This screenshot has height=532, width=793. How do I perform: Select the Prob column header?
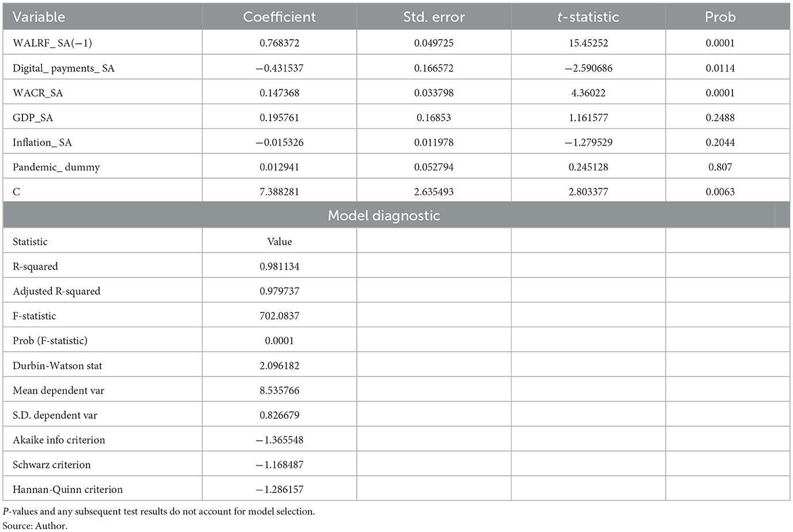point(720,17)
